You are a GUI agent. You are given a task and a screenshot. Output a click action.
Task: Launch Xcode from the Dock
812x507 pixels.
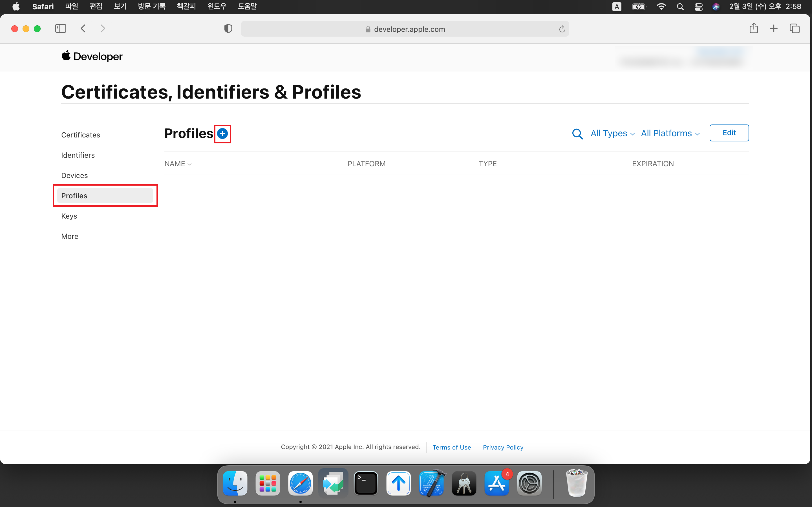[x=431, y=483]
